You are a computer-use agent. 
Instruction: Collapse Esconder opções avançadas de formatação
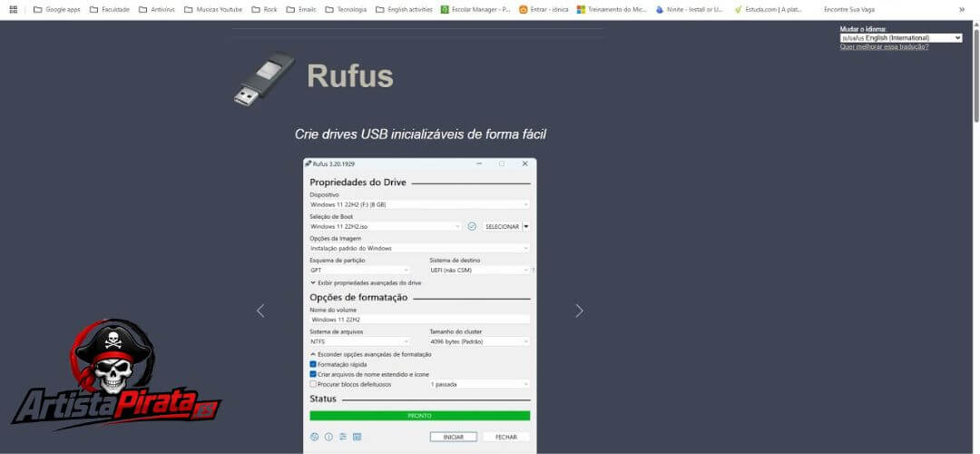[x=370, y=354]
